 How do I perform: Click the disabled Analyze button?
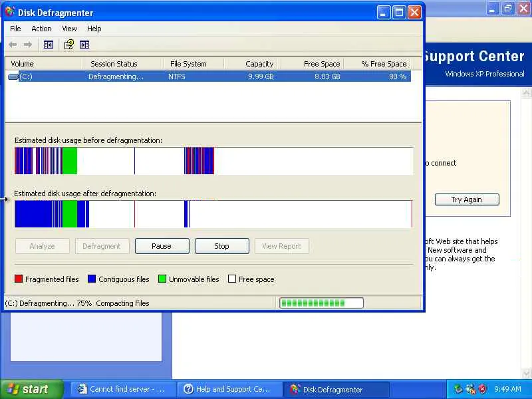pos(43,246)
